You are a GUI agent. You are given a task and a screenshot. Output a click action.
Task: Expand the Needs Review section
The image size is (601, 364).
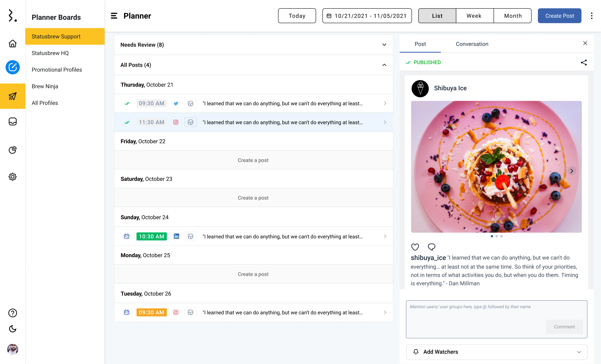click(x=384, y=45)
